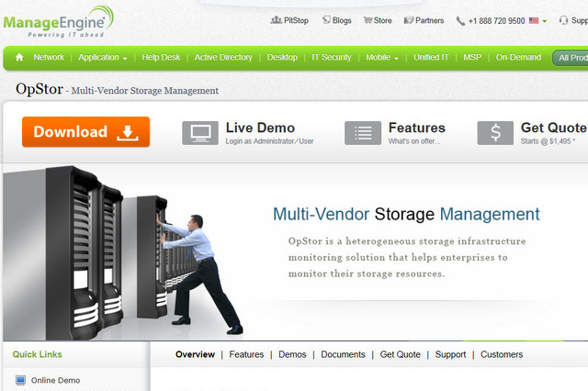Click the ManageEngine logo
588x391 pixels.
58,22
